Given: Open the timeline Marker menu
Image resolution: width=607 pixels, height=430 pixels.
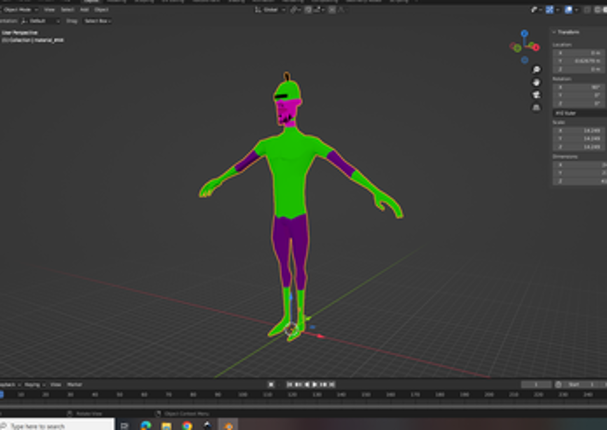Looking at the screenshot, I should [x=74, y=385].
